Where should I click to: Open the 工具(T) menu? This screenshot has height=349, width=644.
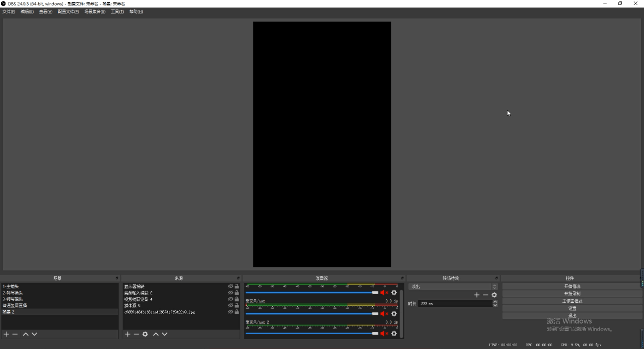pyautogui.click(x=117, y=12)
